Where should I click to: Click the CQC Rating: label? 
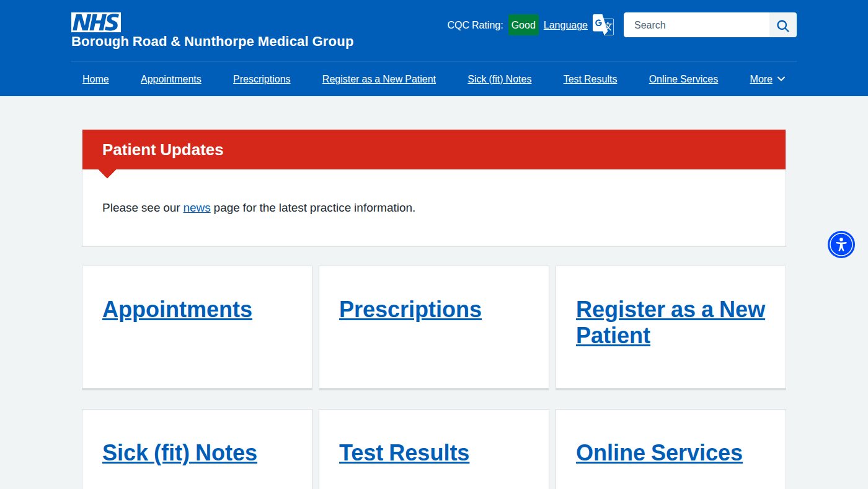tap(476, 25)
